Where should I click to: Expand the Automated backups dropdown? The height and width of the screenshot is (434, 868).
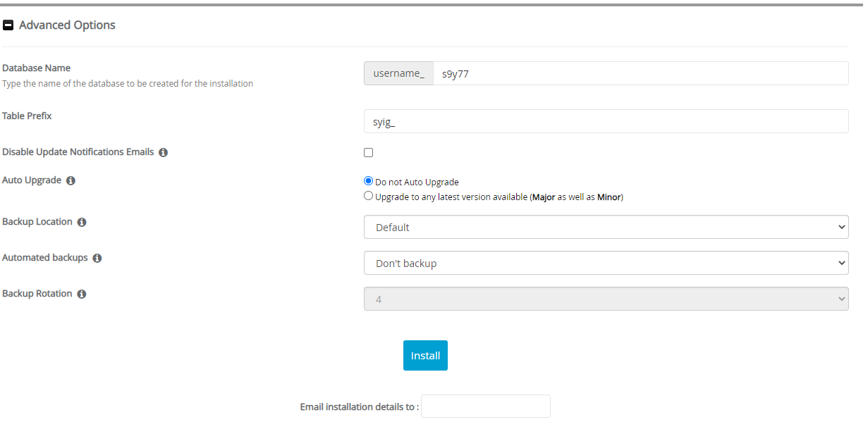click(x=606, y=263)
